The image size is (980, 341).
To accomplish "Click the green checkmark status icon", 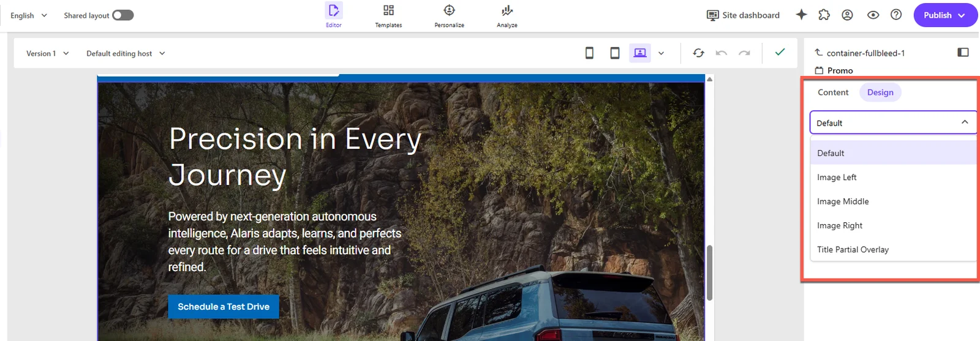I will [x=780, y=52].
